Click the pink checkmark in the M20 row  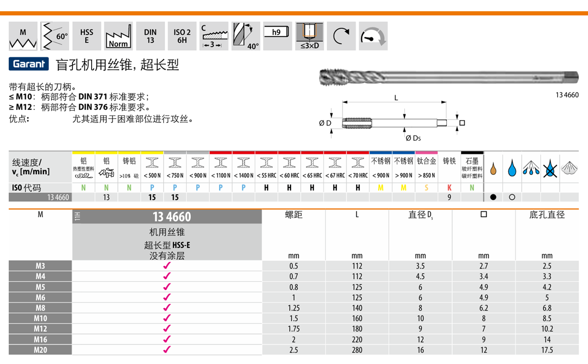tap(167, 349)
